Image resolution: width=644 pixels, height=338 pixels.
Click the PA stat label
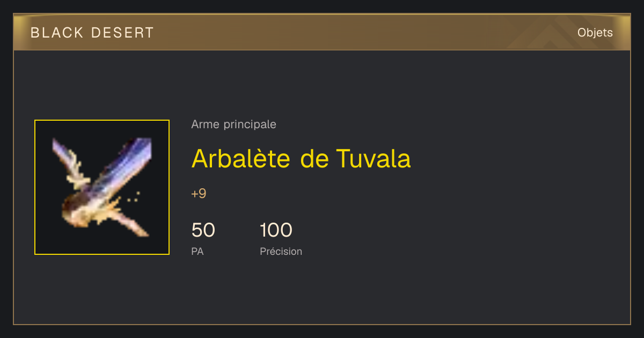[x=197, y=251]
